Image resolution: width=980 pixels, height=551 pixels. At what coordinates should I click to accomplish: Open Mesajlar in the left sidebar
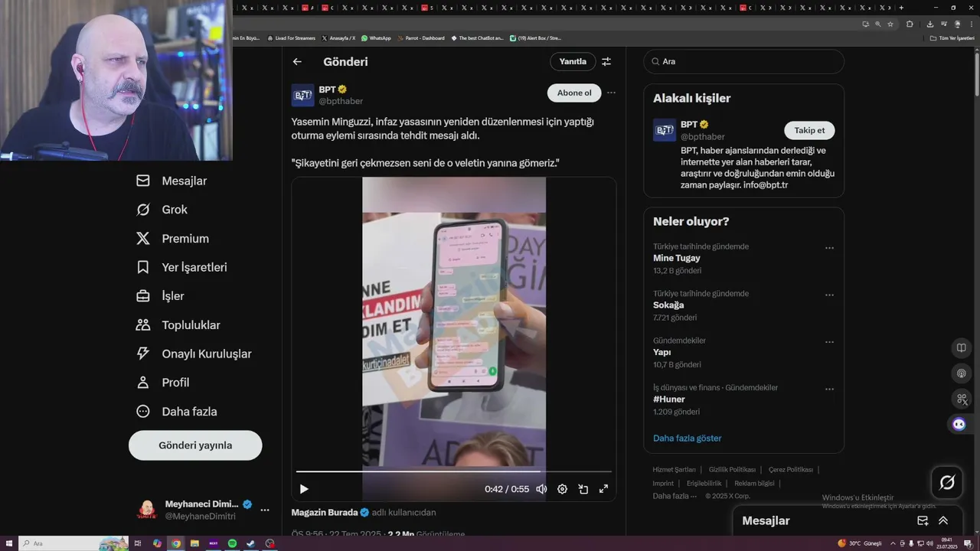coord(171,181)
